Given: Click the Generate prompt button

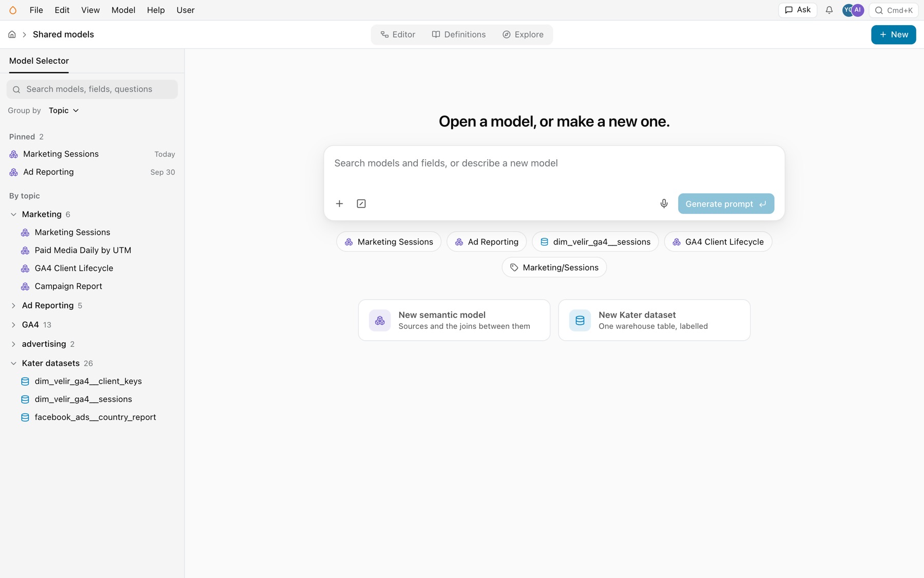Looking at the screenshot, I should click(x=726, y=203).
